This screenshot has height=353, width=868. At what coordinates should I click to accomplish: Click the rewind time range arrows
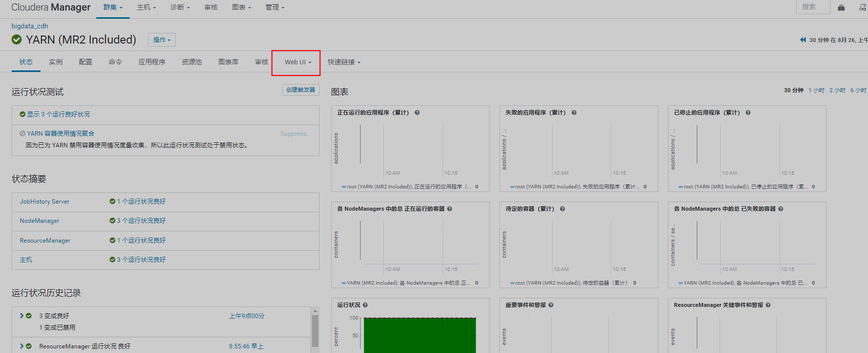pos(803,40)
